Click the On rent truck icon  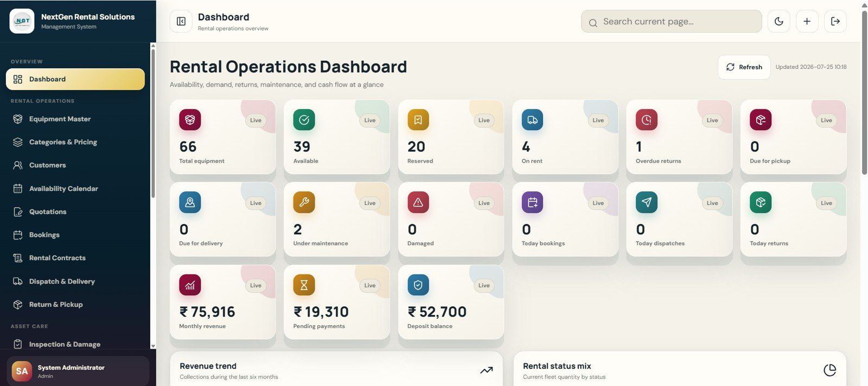coord(532,120)
